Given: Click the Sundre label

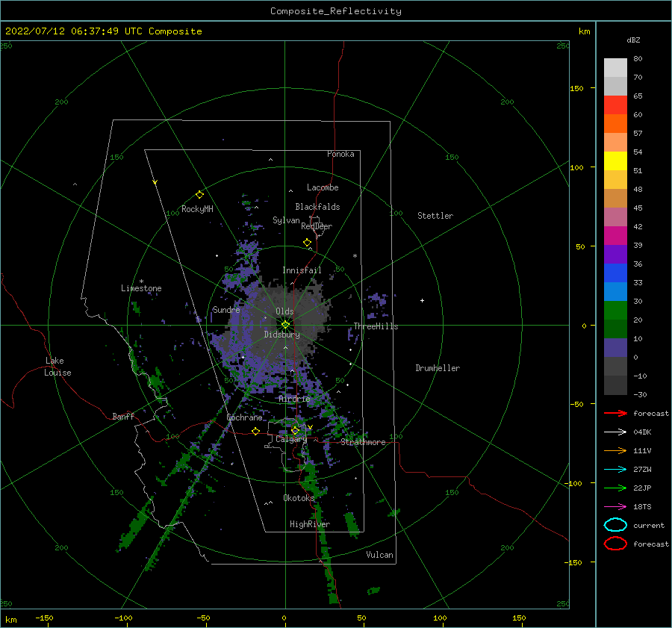Looking at the screenshot, I should 226,310.
